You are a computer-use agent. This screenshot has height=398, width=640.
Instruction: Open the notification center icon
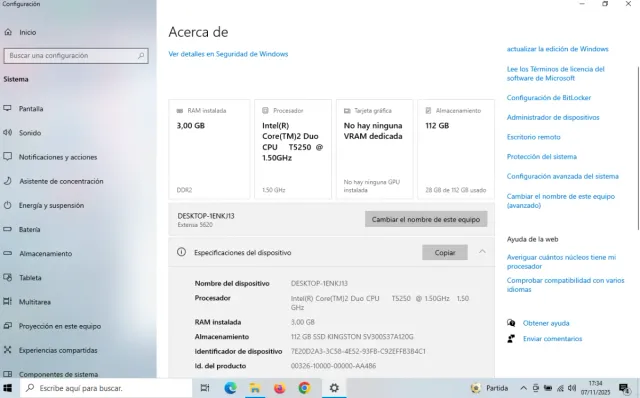point(624,388)
